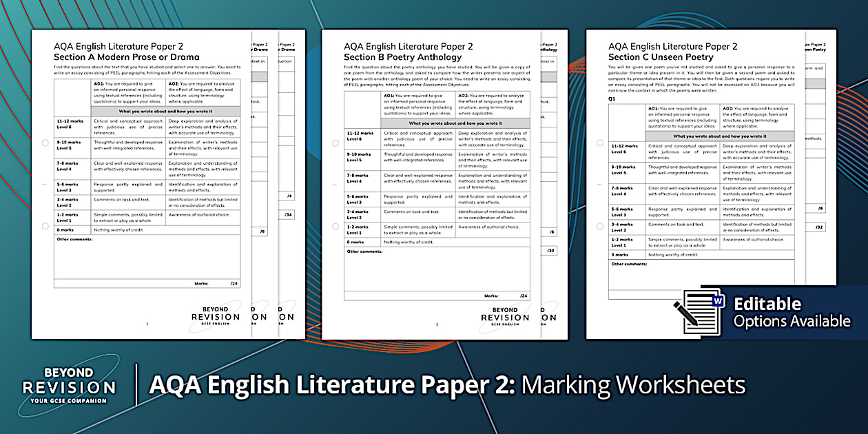Expand the 'What you wrote about' header row
This screenshot has width=868, height=434.
point(165,112)
